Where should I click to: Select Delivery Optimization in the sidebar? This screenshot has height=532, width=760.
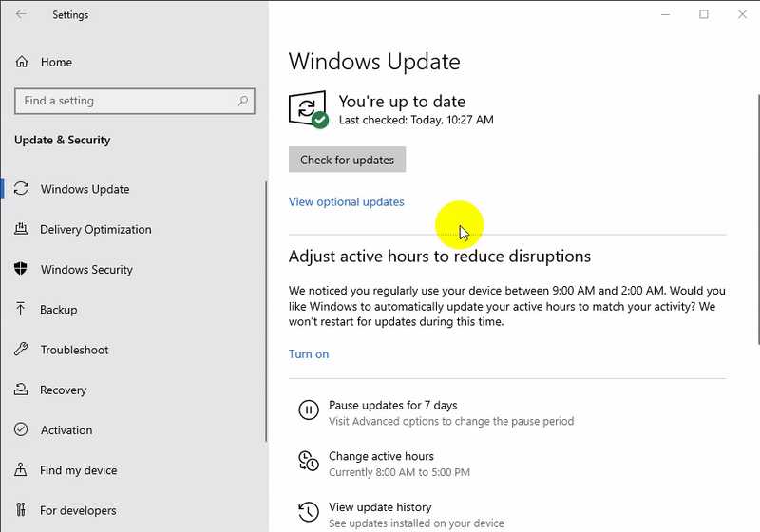pyautogui.click(x=95, y=229)
